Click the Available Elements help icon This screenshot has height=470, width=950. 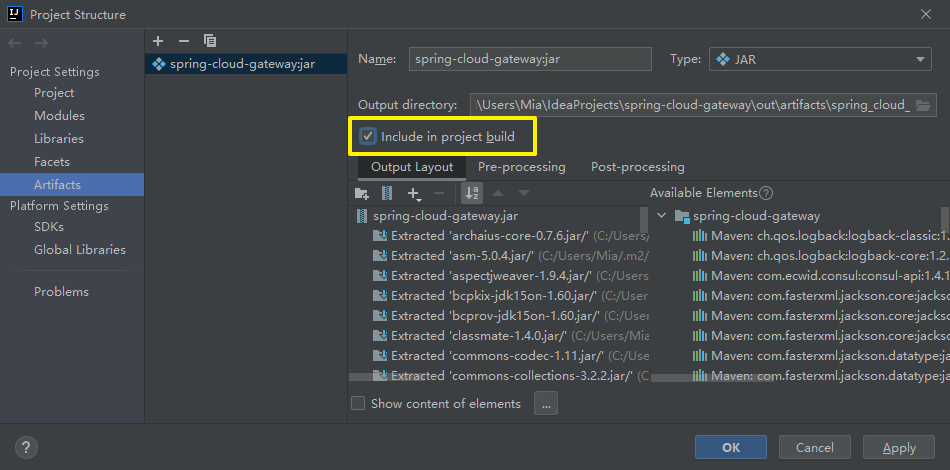(x=766, y=193)
